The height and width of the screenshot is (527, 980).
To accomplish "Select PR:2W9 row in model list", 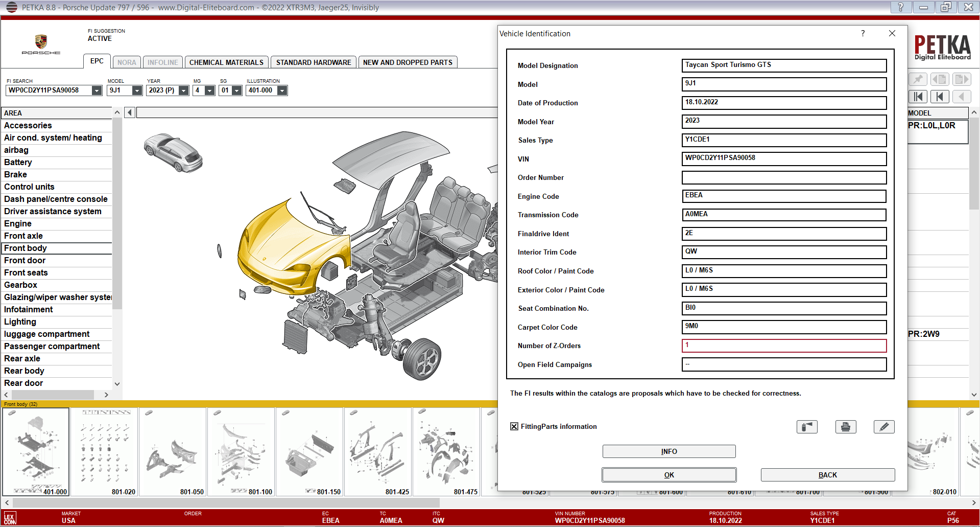I will [x=938, y=334].
